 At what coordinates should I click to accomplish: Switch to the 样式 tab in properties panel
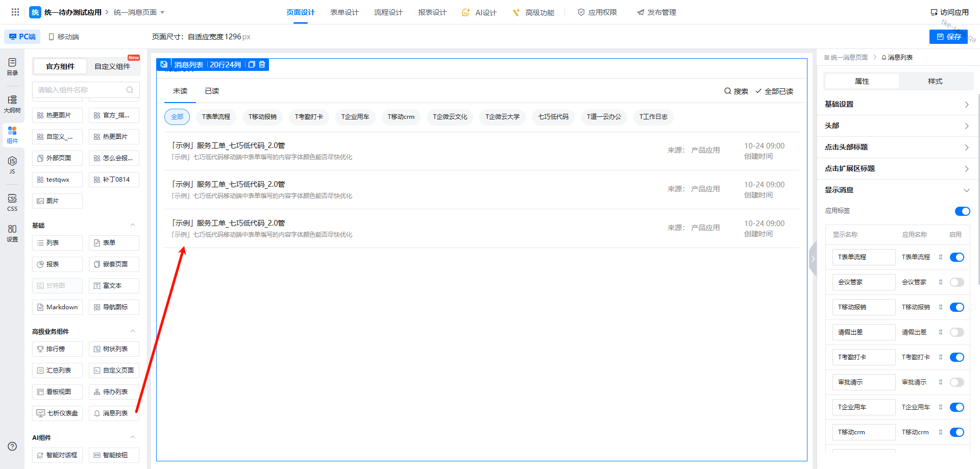[x=935, y=81]
